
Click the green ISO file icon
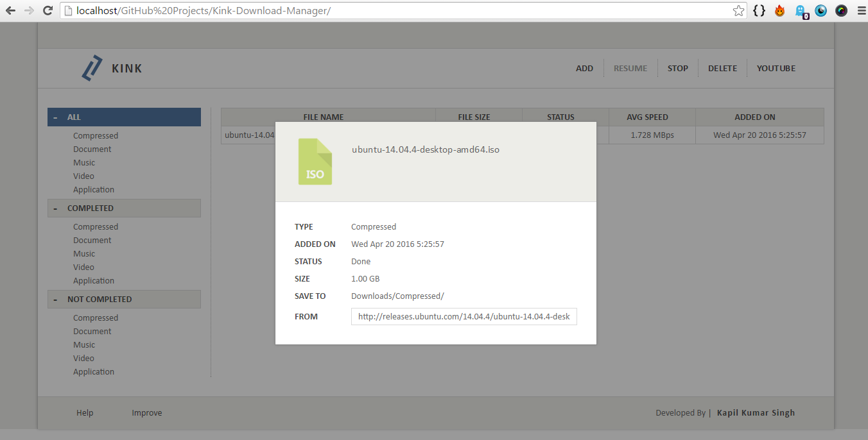[315, 162]
